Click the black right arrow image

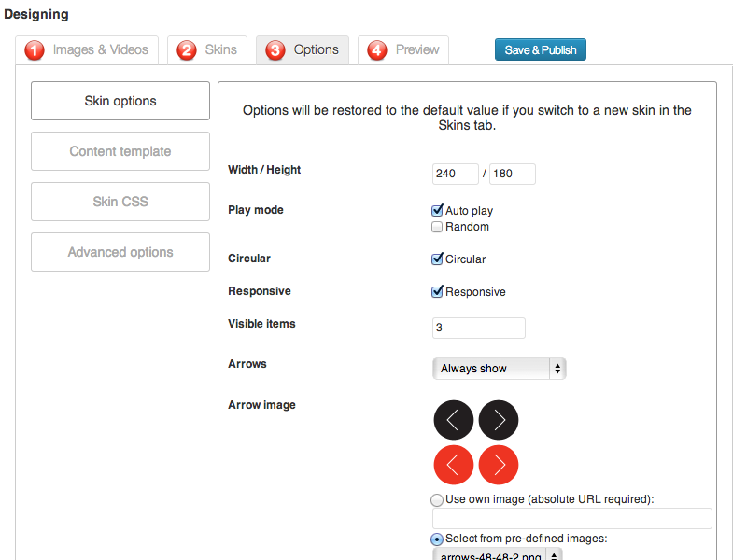[499, 420]
